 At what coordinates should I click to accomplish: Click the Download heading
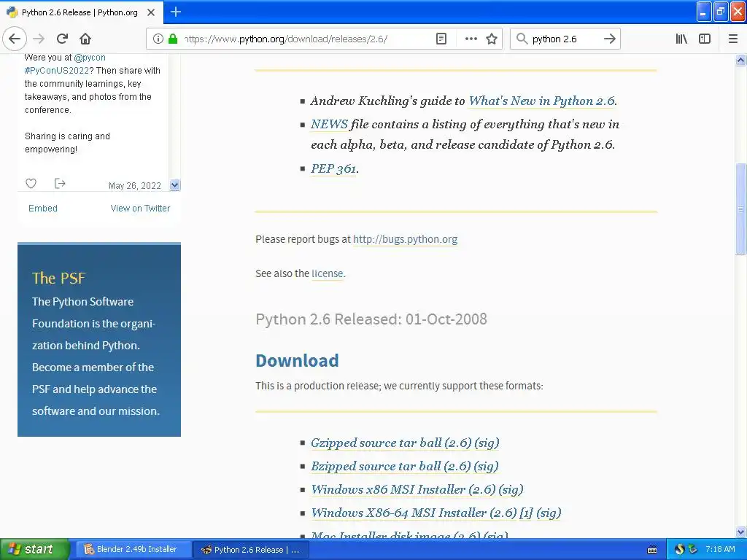click(297, 360)
